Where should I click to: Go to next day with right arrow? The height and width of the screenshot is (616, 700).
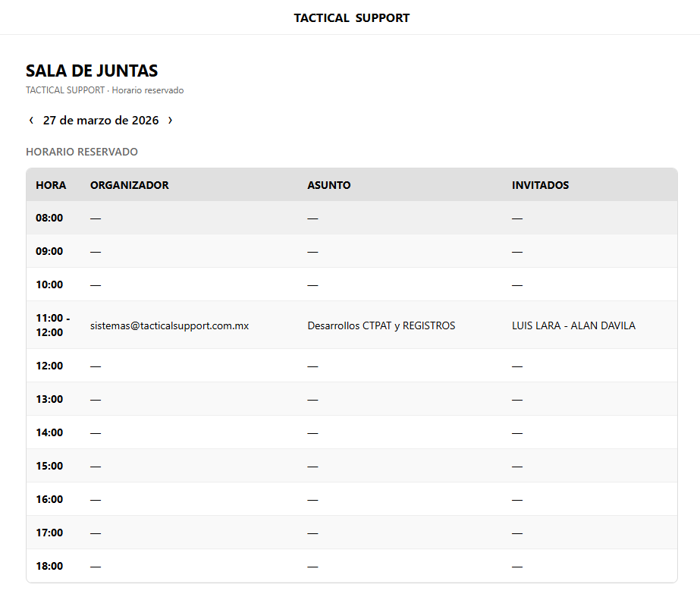pyautogui.click(x=170, y=120)
